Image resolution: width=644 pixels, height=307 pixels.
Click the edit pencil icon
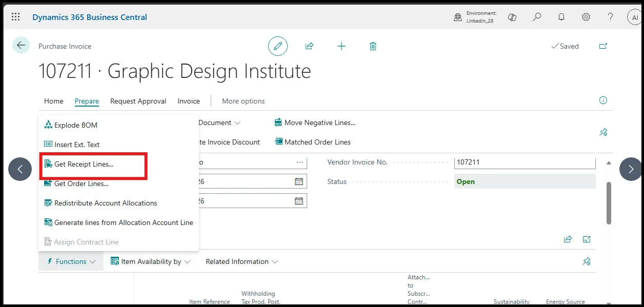tap(278, 46)
